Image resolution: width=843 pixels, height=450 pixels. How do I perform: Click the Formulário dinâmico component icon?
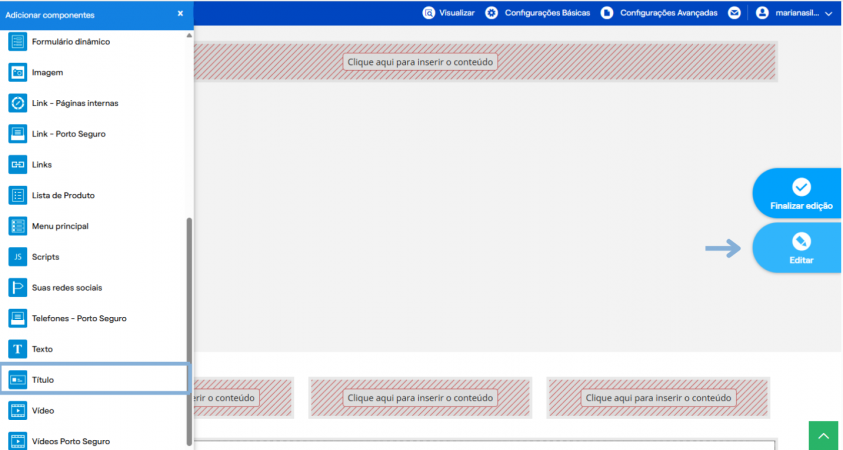(18, 41)
